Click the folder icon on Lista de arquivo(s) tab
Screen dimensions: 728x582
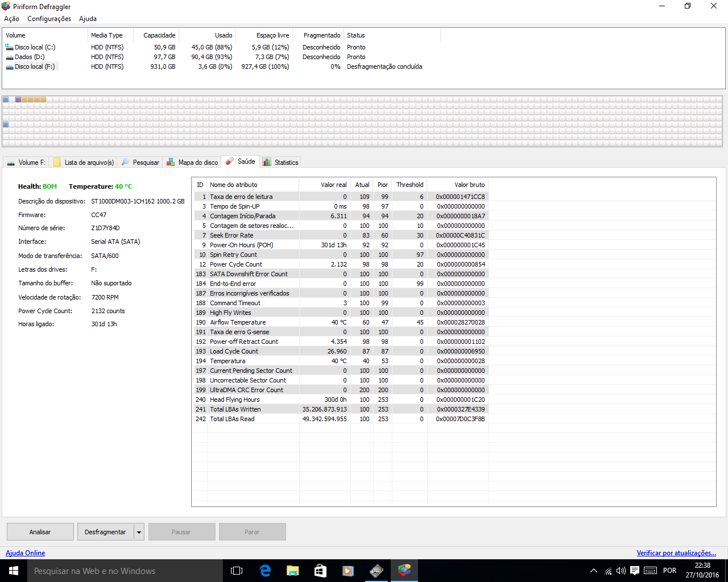click(x=57, y=162)
